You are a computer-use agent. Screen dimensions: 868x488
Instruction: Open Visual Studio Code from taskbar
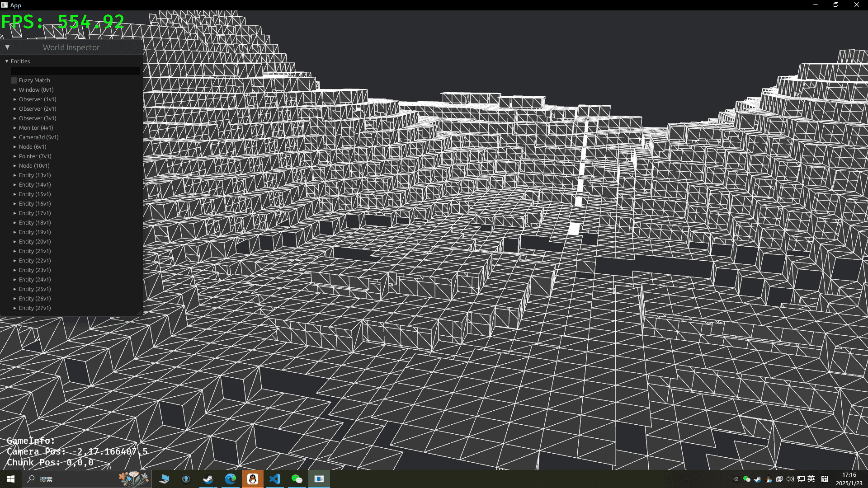point(275,479)
